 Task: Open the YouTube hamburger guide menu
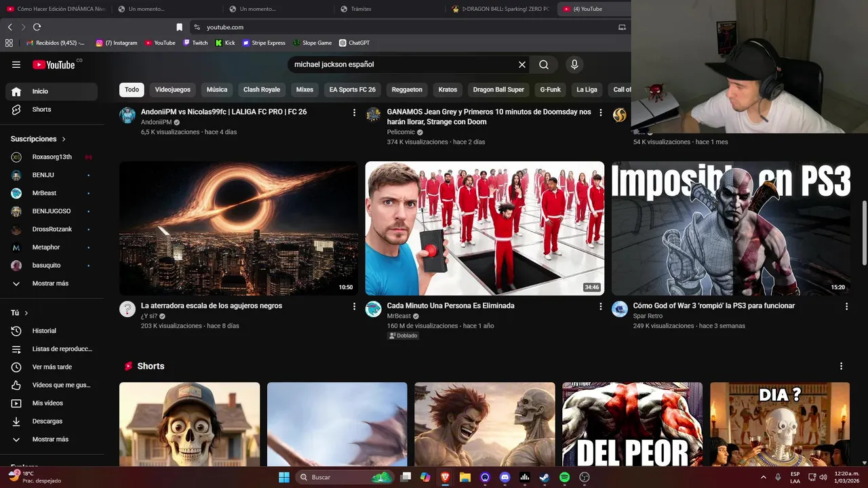(16, 64)
